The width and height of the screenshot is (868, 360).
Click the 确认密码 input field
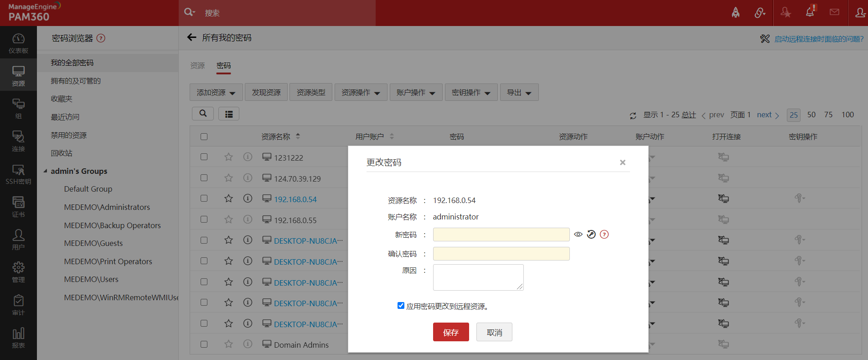tap(501, 254)
